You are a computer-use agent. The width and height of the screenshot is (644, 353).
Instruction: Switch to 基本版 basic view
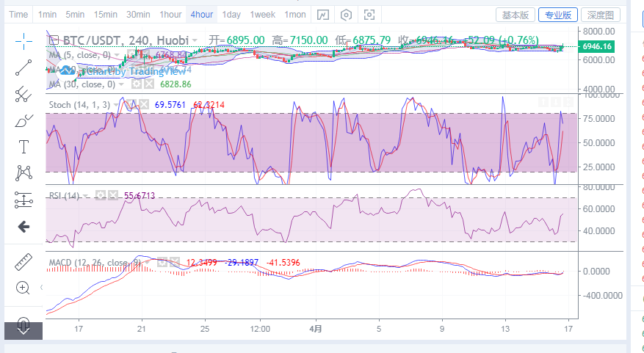(x=516, y=15)
